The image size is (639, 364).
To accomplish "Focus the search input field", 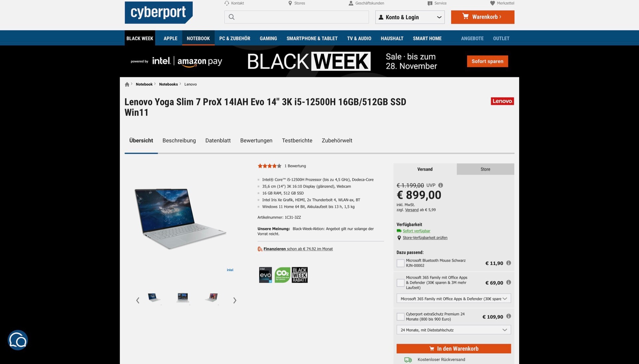I will point(297,17).
